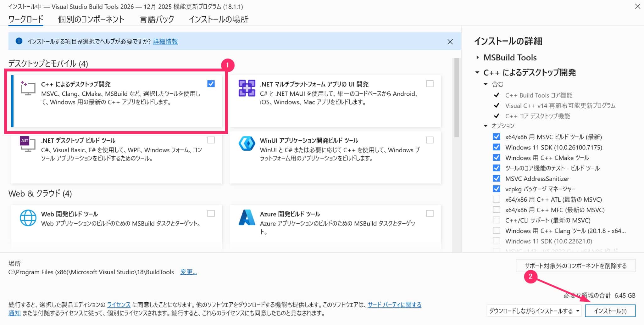The width and height of the screenshot is (644, 325).
Task: Click the C++ desktop development workload icon
Action: click(x=28, y=88)
